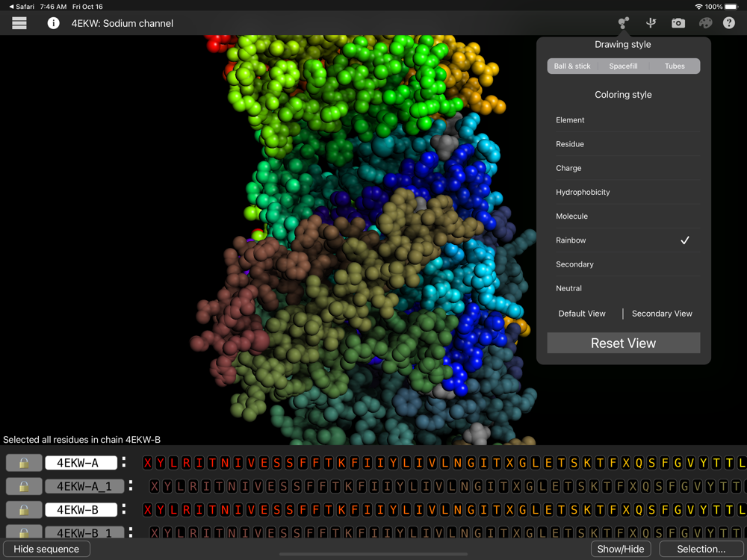Open the color palette icon

point(705,23)
